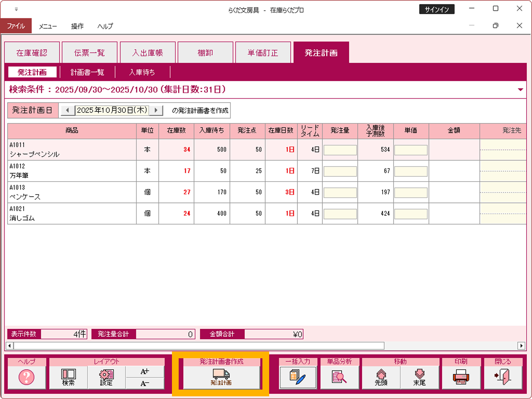Click the close (閉じる) door icon
The width and height of the screenshot is (532, 399).
pos(503,378)
